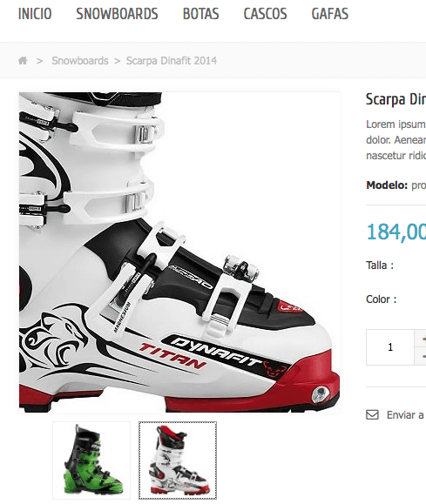Viewport: 426px width, 504px height.
Task: Decrease quantity with the minus button
Action: pyautogui.click(x=422, y=356)
